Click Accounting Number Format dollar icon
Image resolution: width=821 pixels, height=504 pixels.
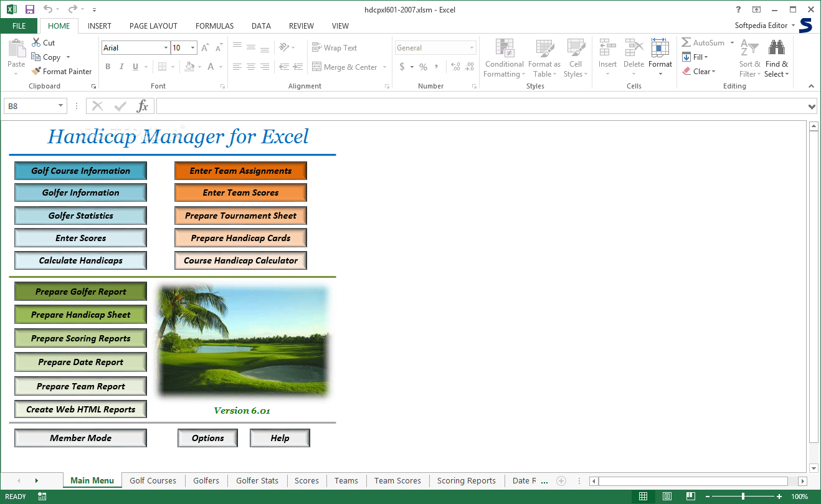pyautogui.click(x=402, y=67)
